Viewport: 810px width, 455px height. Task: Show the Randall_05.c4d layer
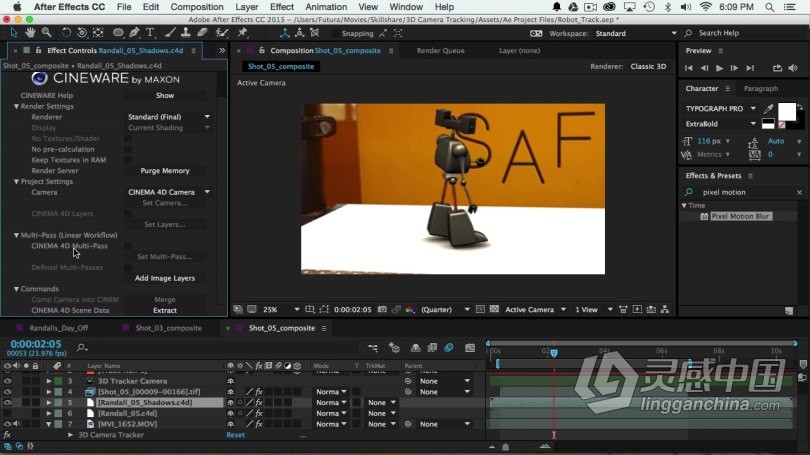point(7,413)
